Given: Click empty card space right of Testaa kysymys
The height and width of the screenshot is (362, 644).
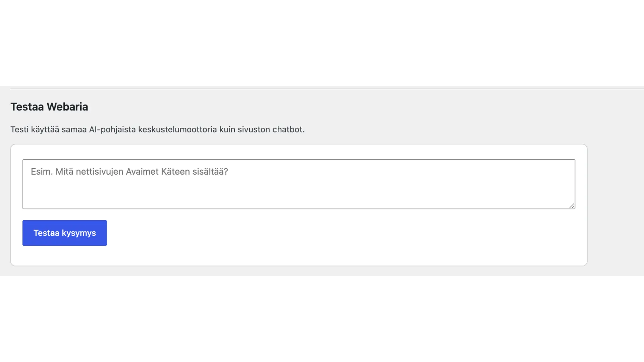Looking at the screenshot, I should click(x=345, y=233).
